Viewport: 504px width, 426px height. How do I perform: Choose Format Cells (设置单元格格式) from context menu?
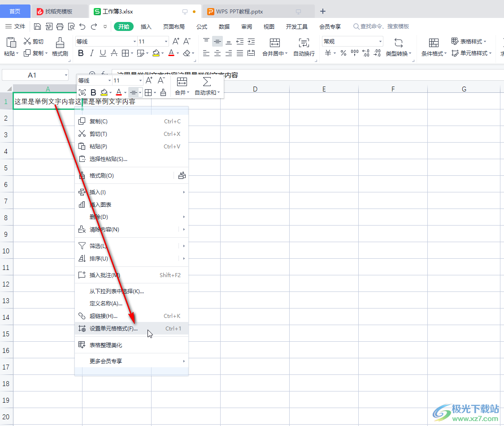(131, 329)
